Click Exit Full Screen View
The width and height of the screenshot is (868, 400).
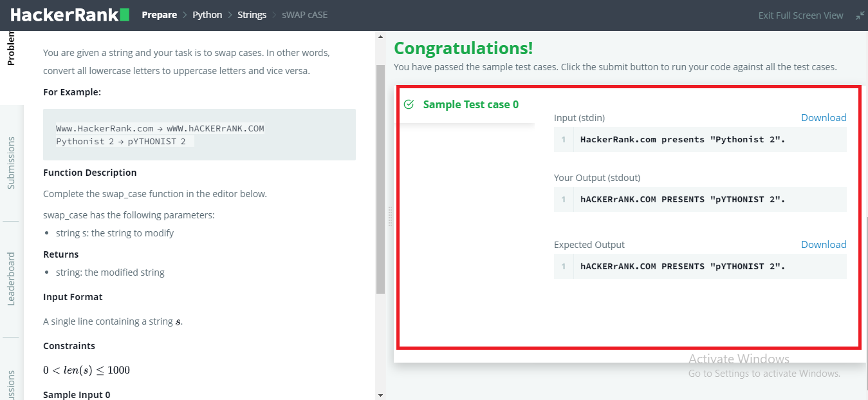pyautogui.click(x=800, y=15)
